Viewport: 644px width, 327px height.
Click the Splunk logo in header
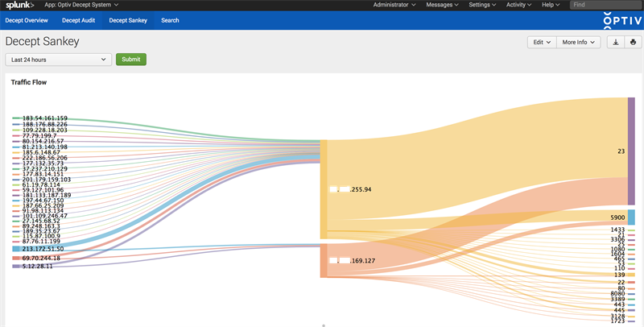(x=19, y=5)
